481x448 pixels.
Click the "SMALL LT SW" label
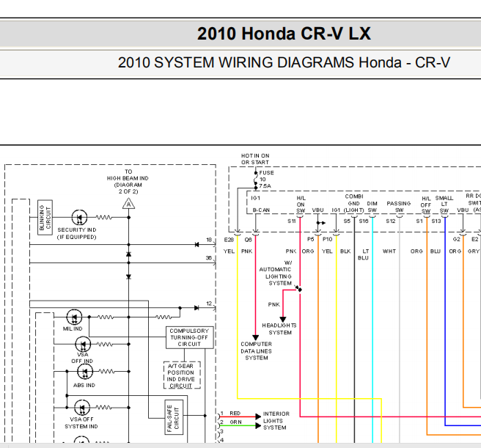444,205
